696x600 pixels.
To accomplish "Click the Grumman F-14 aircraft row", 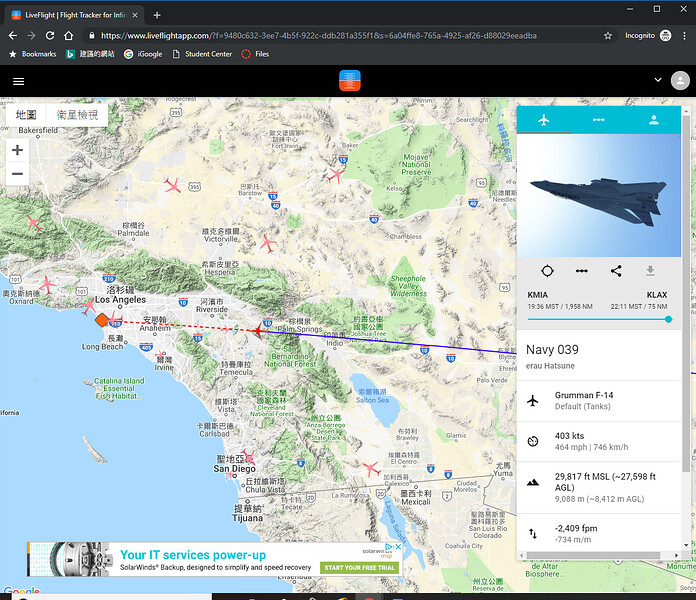I will 599,401.
